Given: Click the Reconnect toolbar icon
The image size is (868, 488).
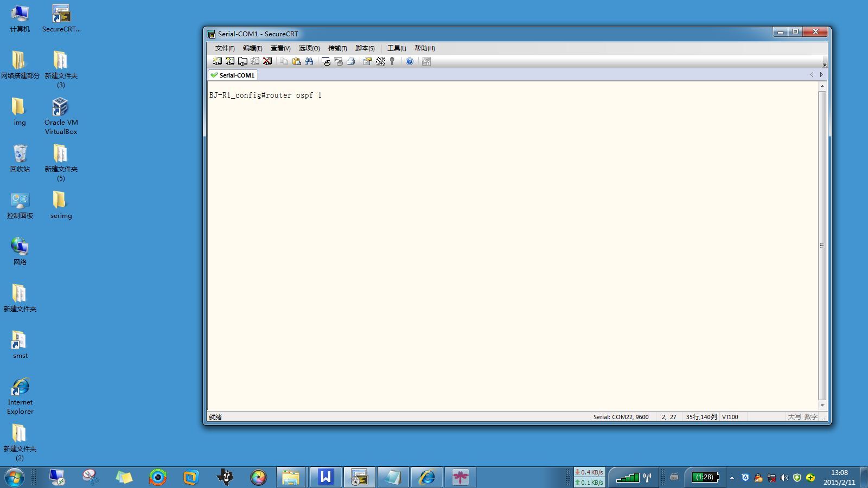Looking at the screenshot, I should pyautogui.click(x=255, y=61).
